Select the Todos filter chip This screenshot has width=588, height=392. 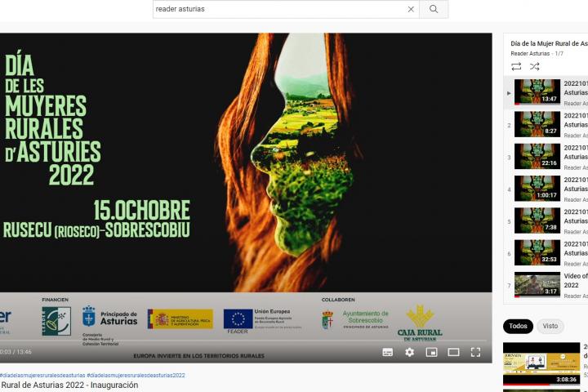click(518, 326)
